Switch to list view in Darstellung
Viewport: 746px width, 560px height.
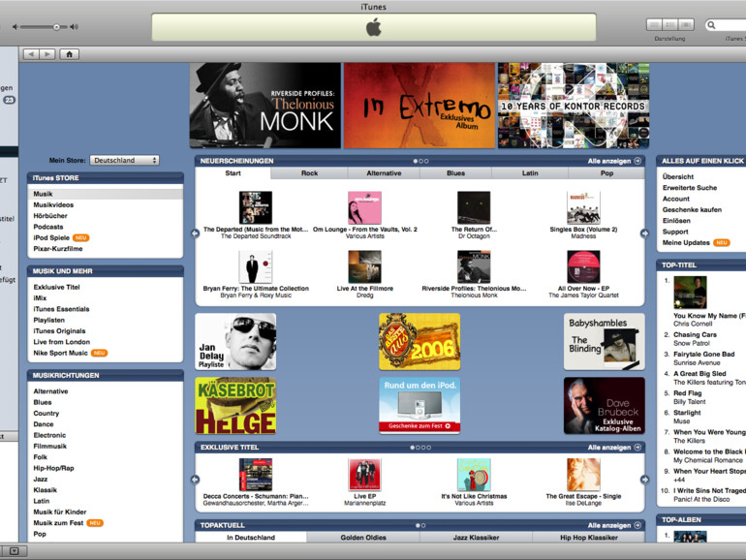pyautogui.click(x=655, y=24)
